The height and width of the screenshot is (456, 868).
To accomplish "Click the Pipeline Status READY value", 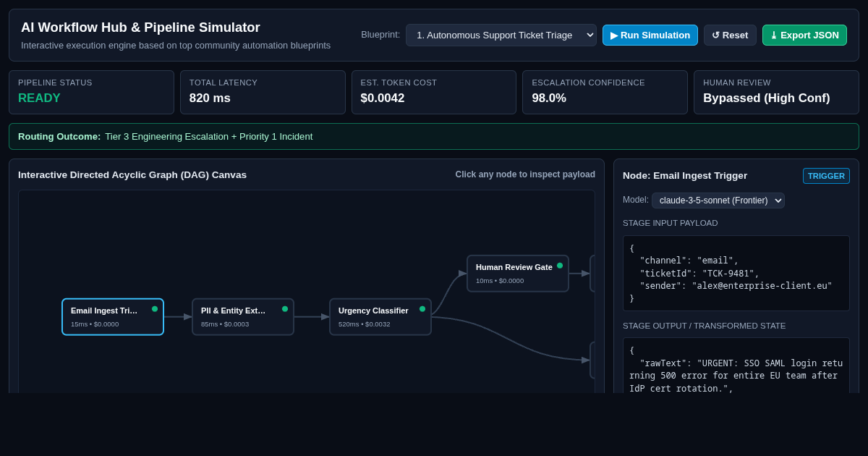I will 39,98.
